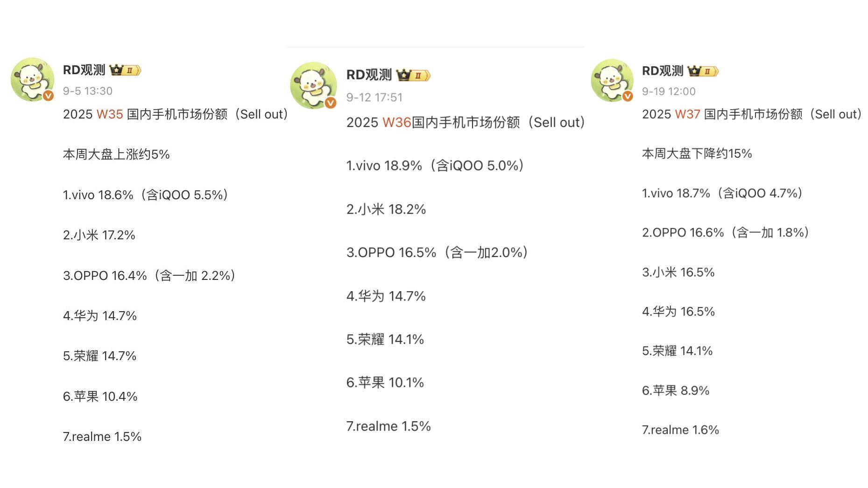Click the 9-19 12:00 timestamp
The height and width of the screenshot is (488, 868).
(x=669, y=91)
